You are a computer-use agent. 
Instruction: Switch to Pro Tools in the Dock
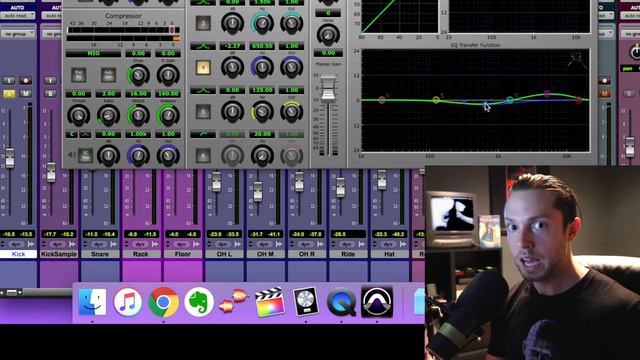[377, 302]
